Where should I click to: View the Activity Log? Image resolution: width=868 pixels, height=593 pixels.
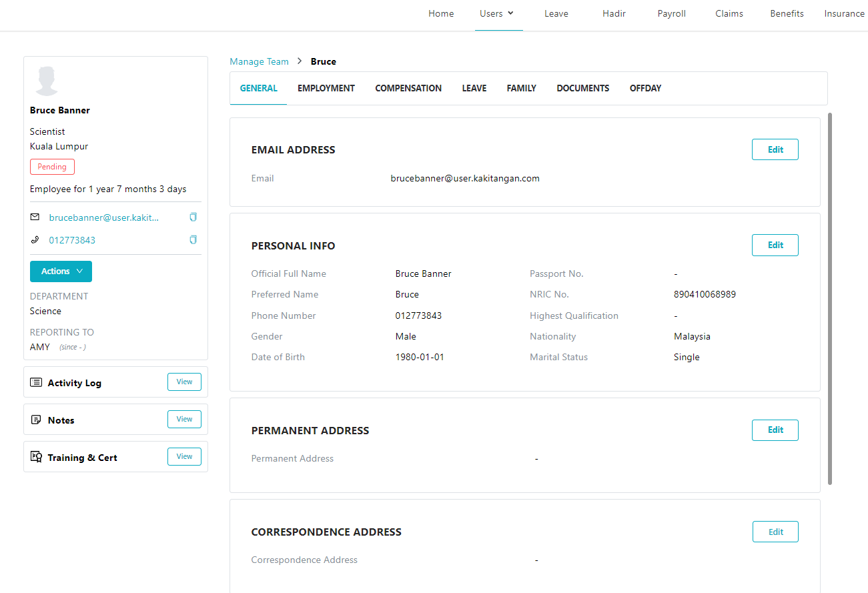click(184, 382)
